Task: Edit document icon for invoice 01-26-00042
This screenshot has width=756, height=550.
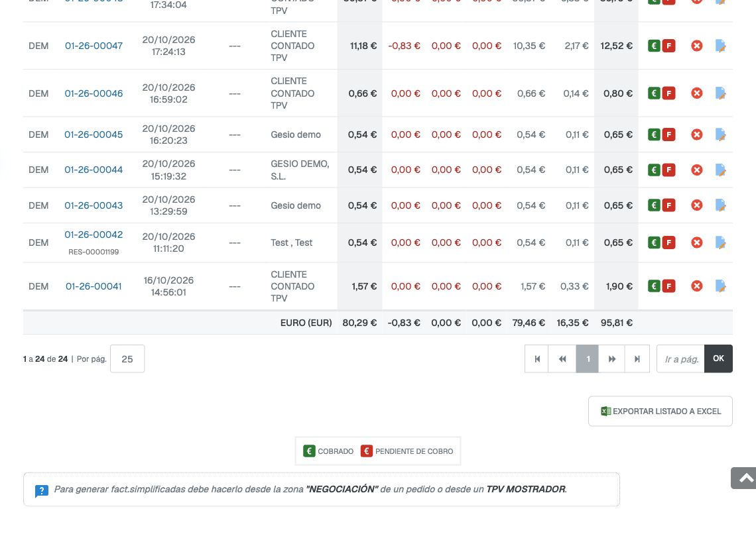Action: 720,243
